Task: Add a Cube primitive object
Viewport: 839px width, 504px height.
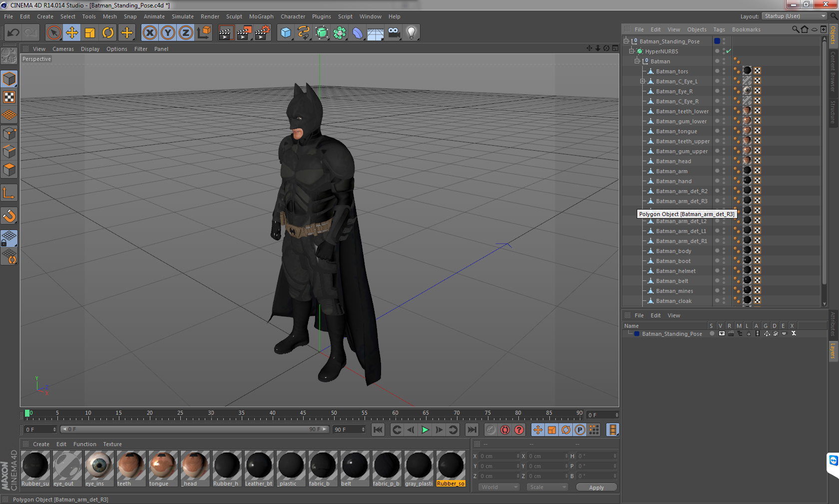Action: coord(286,33)
